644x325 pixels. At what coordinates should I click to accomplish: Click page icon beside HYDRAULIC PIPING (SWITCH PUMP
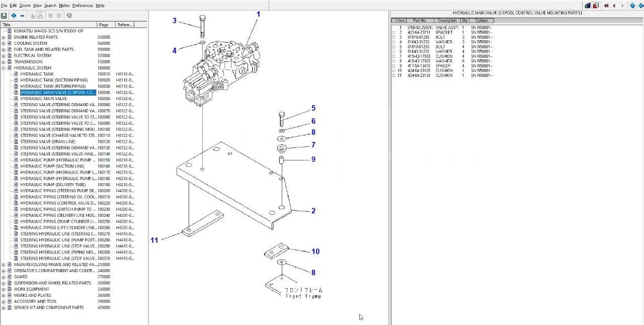[x=16, y=209]
